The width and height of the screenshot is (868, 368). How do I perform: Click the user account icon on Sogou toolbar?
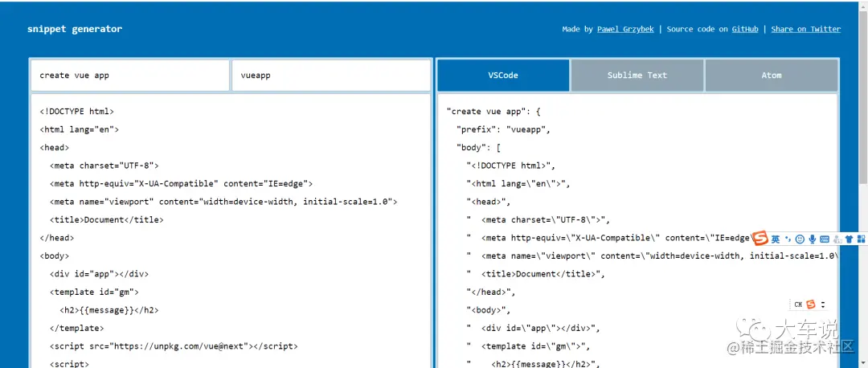point(837,239)
